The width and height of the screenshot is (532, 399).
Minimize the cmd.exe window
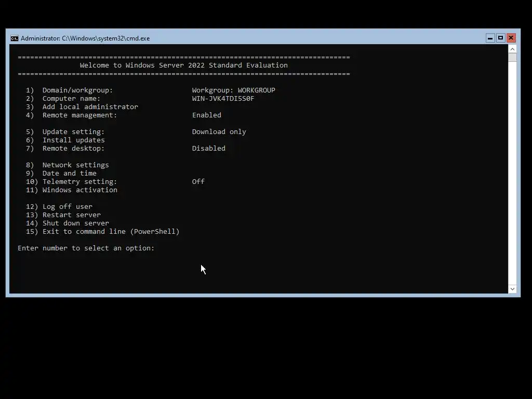click(490, 38)
